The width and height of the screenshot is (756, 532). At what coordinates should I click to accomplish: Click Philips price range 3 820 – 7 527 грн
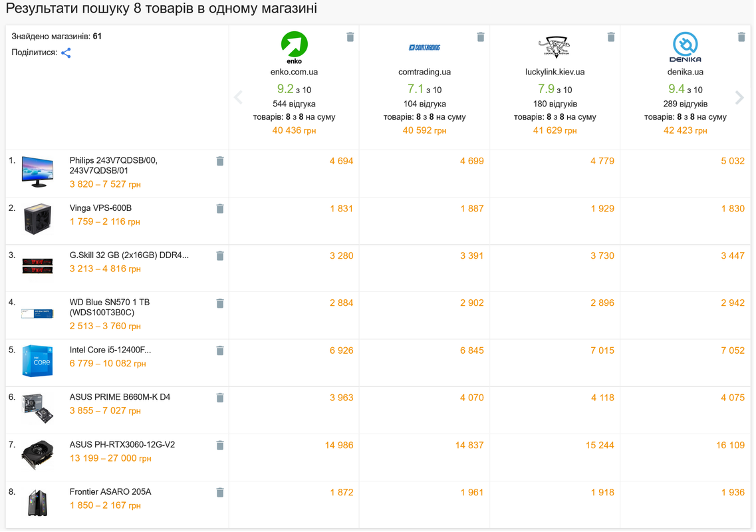tap(106, 185)
